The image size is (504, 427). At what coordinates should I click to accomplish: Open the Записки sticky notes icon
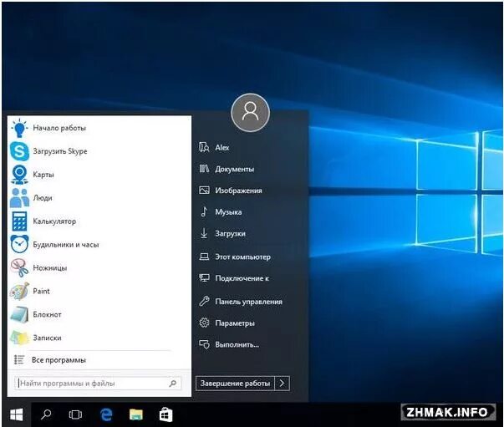click(x=19, y=338)
